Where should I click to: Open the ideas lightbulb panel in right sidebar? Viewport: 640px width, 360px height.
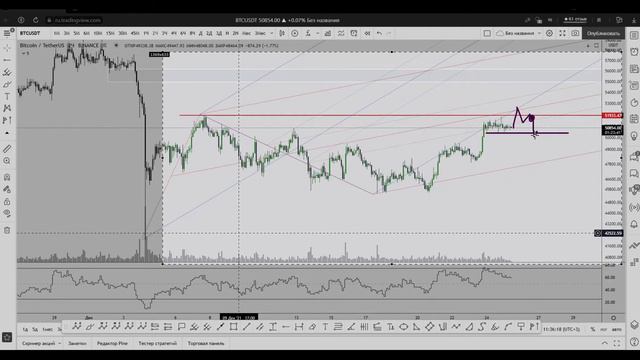[x=634, y=136]
